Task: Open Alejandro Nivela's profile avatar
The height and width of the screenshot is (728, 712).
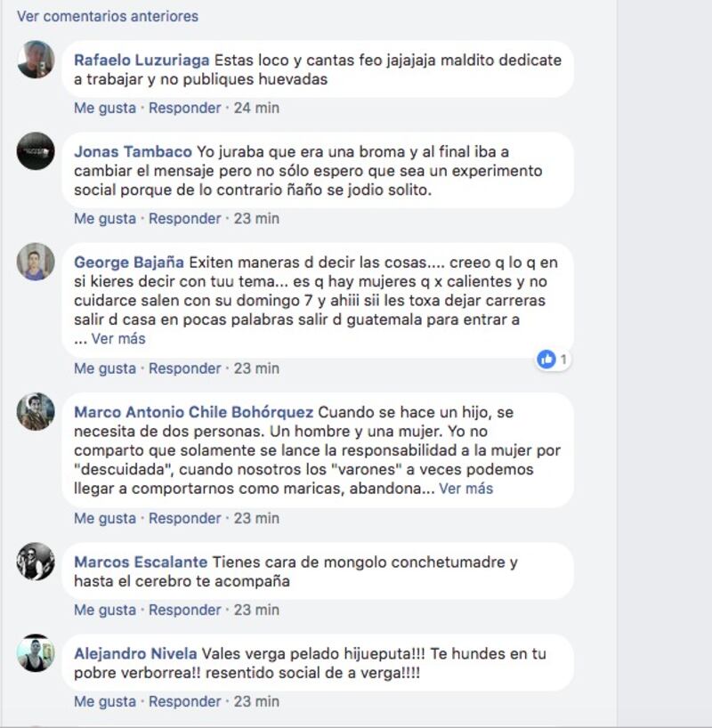Action: pyautogui.click(x=36, y=652)
